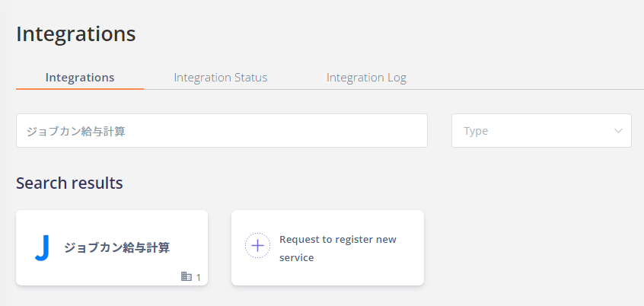The height and width of the screenshot is (306, 644).
Task: Click the Type placeholder text
Action: point(476,131)
